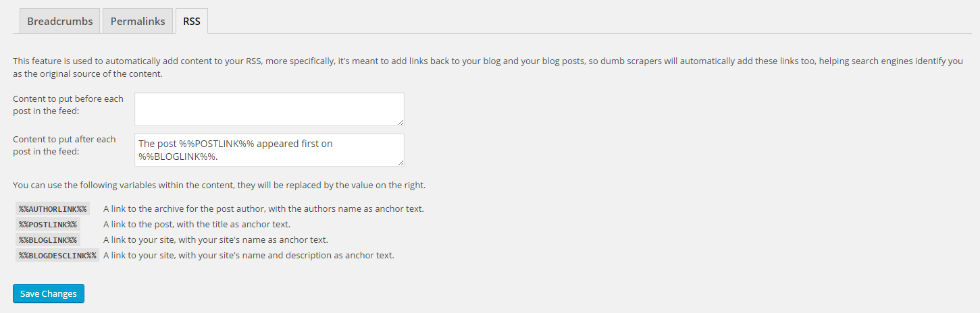Click the author archive link description text
Screen dimensions: 980x313
(x=263, y=209)
